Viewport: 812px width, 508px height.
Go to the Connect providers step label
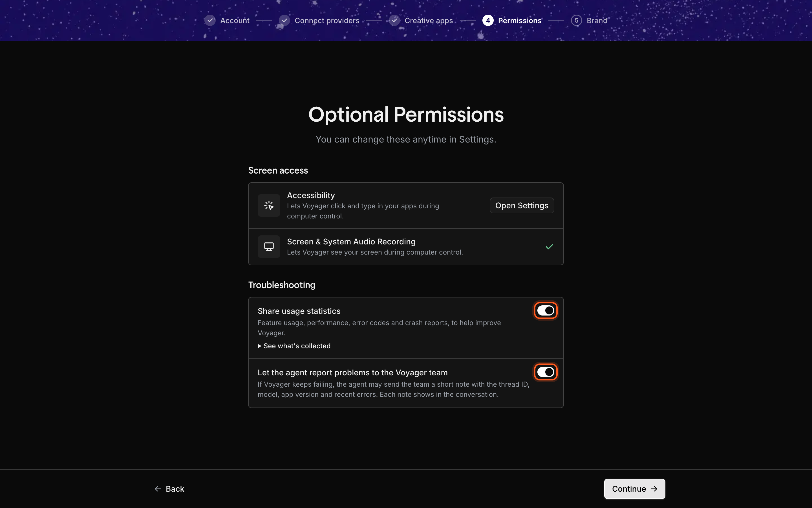[327, 21]
